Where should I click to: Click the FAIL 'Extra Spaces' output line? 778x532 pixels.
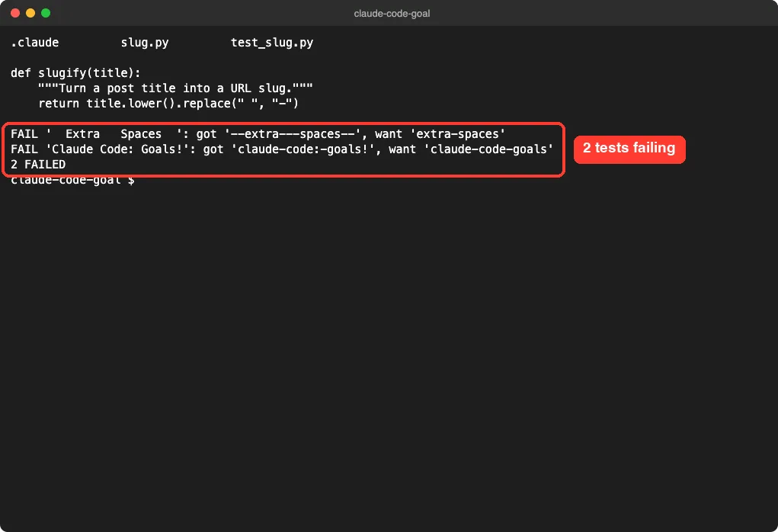(x=258, y=134)
